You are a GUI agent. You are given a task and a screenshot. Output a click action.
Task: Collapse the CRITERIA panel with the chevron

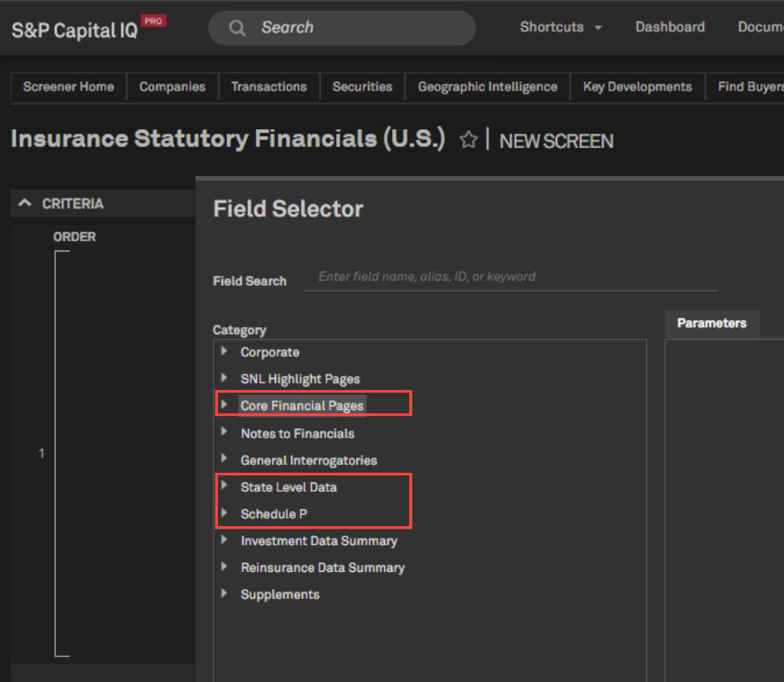click(x=24, y=203)
